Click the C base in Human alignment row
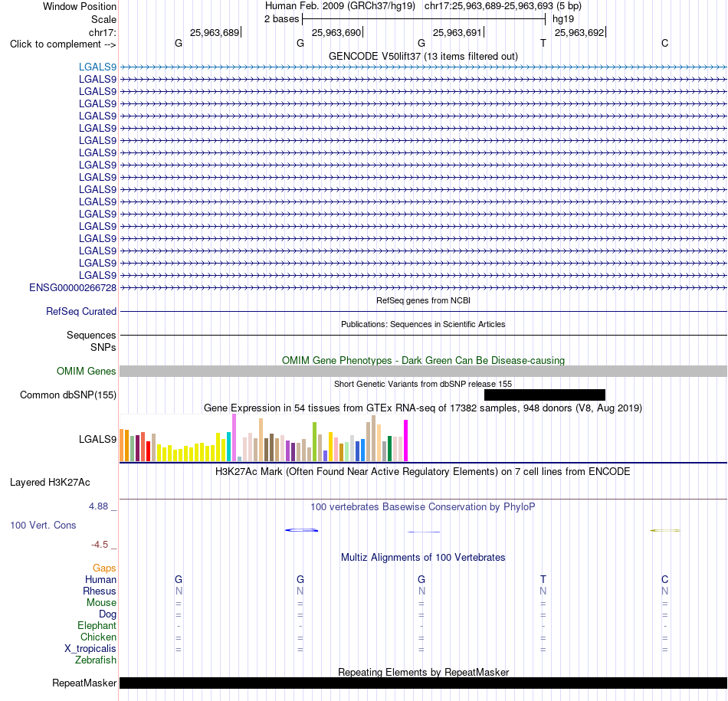728x701 pixels. (665, 579)
